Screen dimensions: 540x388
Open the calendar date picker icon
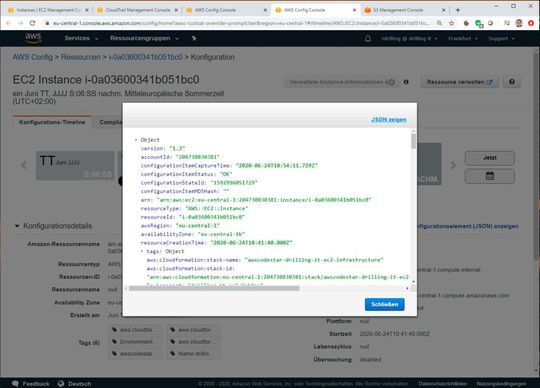click(x=489, y=176)
